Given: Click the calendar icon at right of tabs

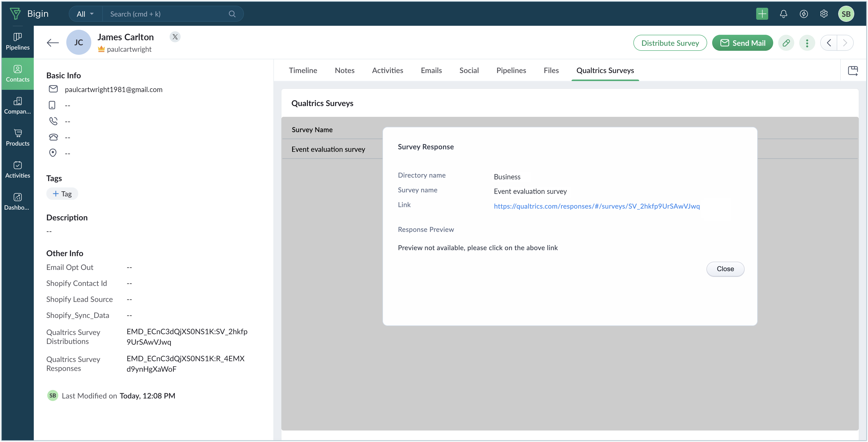Looking at the screenshot, I should pyautogui.click(x=852, y=70).
